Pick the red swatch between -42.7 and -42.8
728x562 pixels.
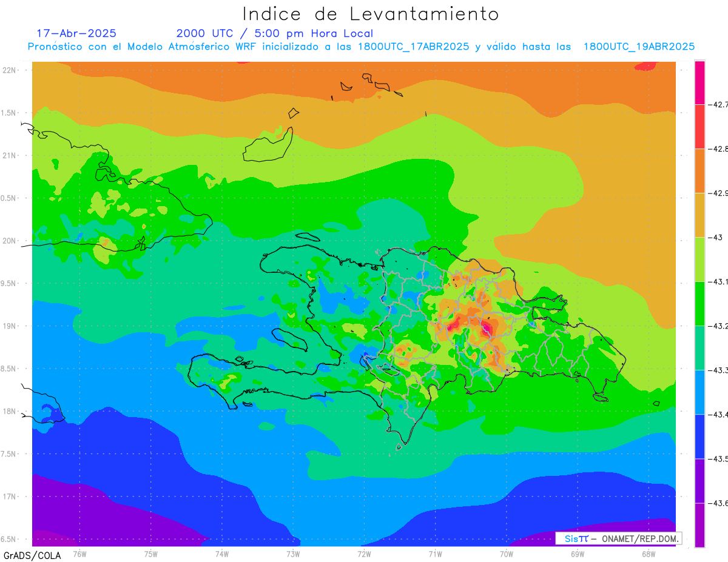[699, 126]
